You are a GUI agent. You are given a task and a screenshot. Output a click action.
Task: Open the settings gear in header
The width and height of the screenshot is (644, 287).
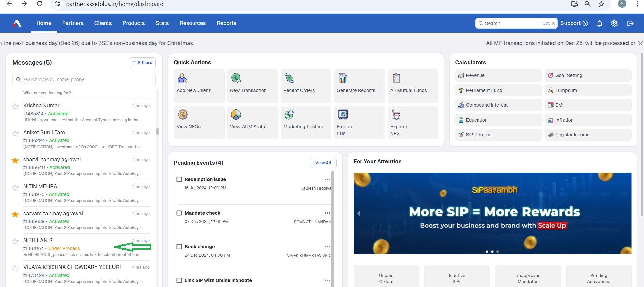pos(614,23)
